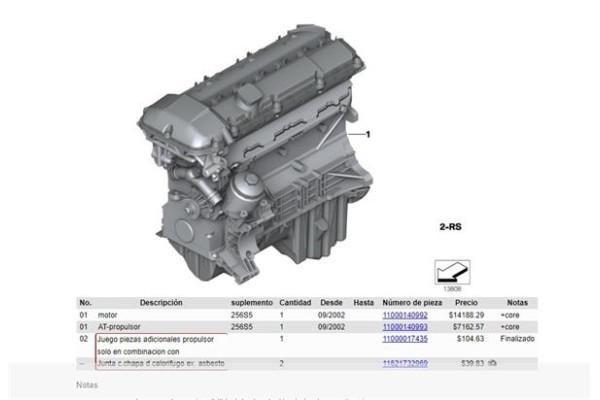This screenshot has height=400, width=600.
Task: Select the 'AT-propulsor' description cell
Action: point(119,327)
